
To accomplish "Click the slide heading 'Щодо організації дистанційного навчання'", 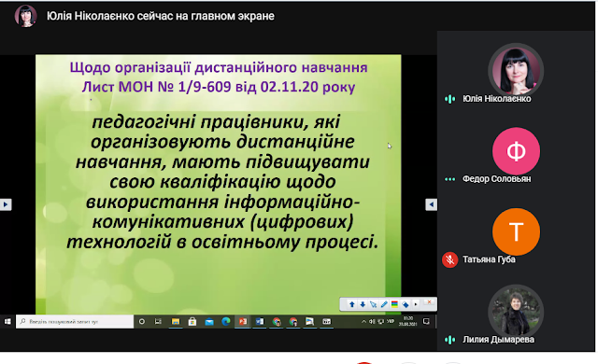I will [x=219, y=67].
